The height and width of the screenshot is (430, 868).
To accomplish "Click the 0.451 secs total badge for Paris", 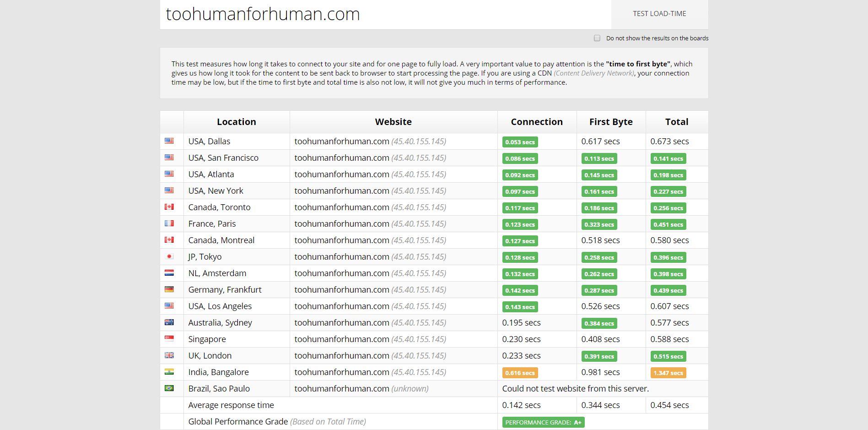I will tap(668, 224).
